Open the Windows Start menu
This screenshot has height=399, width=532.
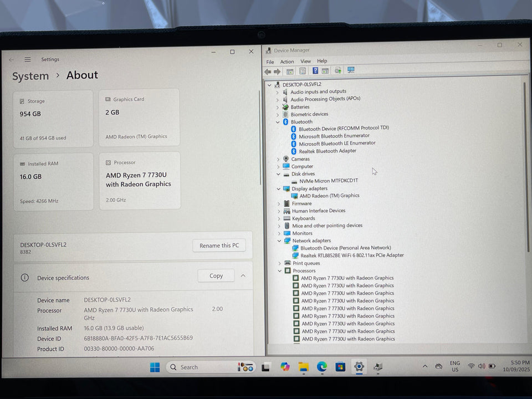pos(155,367)
